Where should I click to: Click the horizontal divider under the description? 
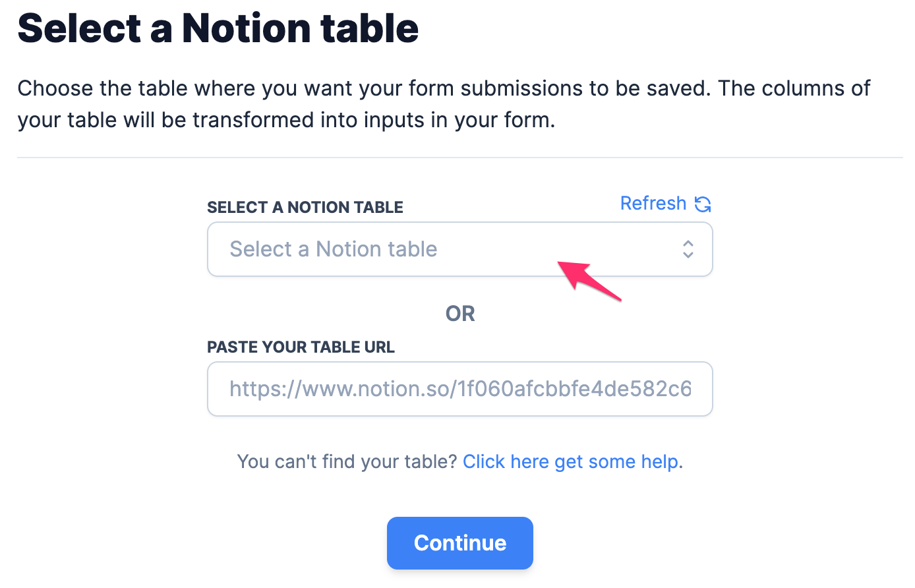(460, 158)
